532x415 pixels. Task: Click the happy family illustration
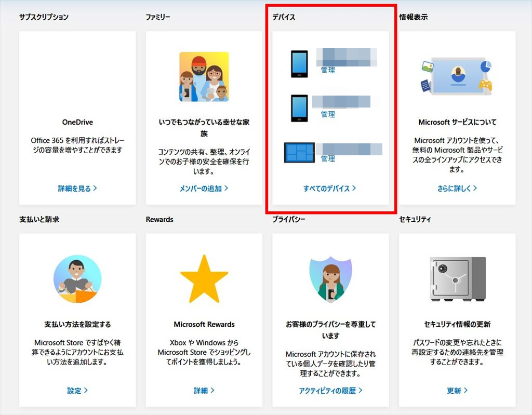point(204,76)
